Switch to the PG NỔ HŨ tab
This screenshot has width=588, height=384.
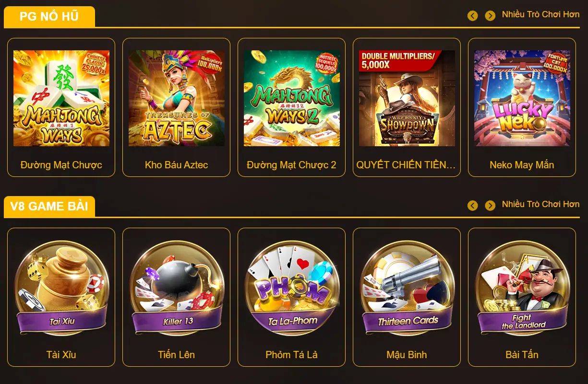(49, 17)
